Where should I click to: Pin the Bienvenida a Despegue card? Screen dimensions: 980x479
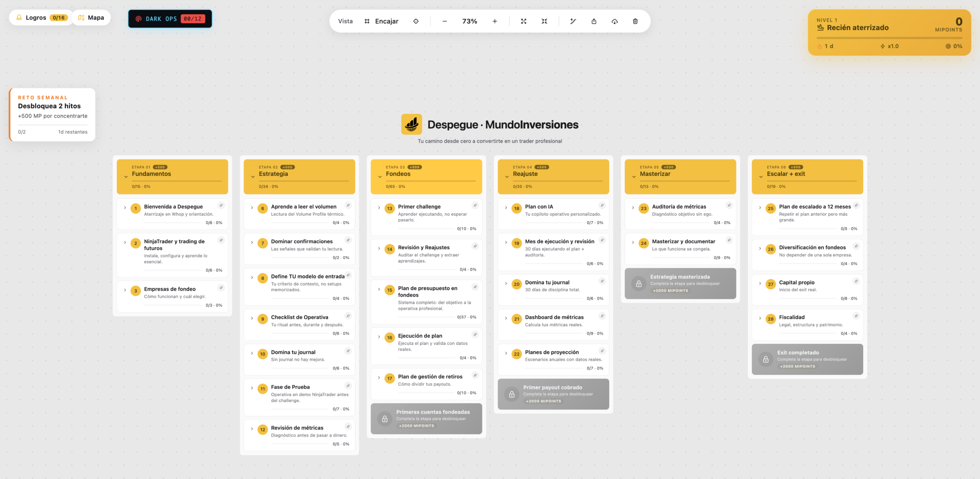[221, 205]
